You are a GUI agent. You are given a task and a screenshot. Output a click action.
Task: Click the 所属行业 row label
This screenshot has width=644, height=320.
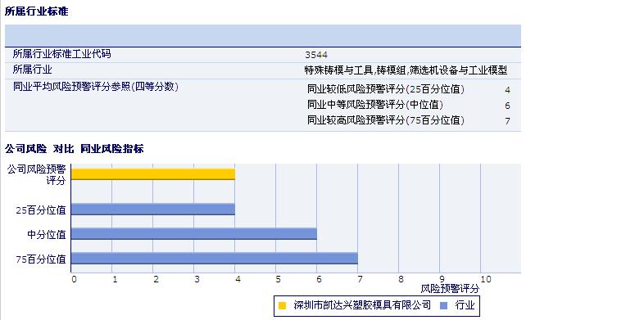click(33, 70)
